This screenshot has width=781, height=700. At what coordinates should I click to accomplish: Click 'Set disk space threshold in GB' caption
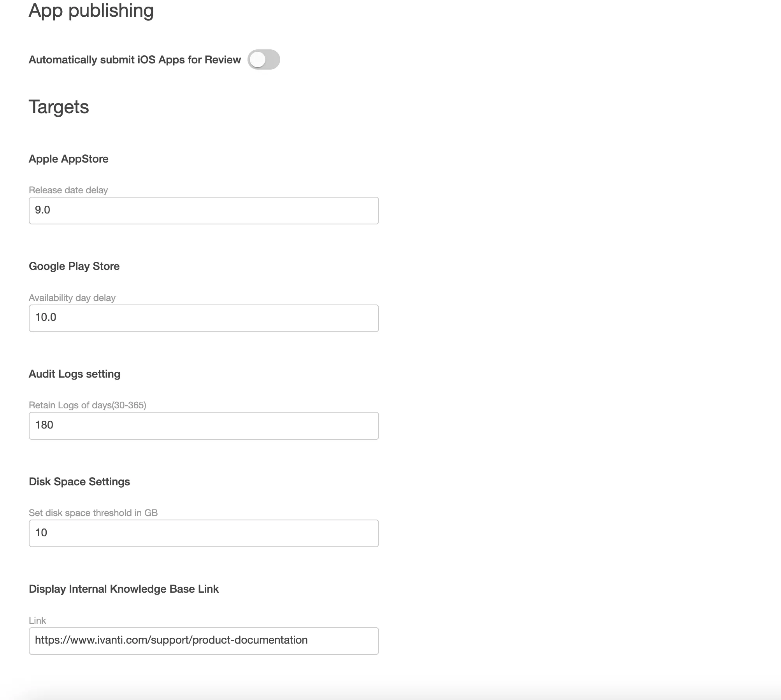[93, 513]
